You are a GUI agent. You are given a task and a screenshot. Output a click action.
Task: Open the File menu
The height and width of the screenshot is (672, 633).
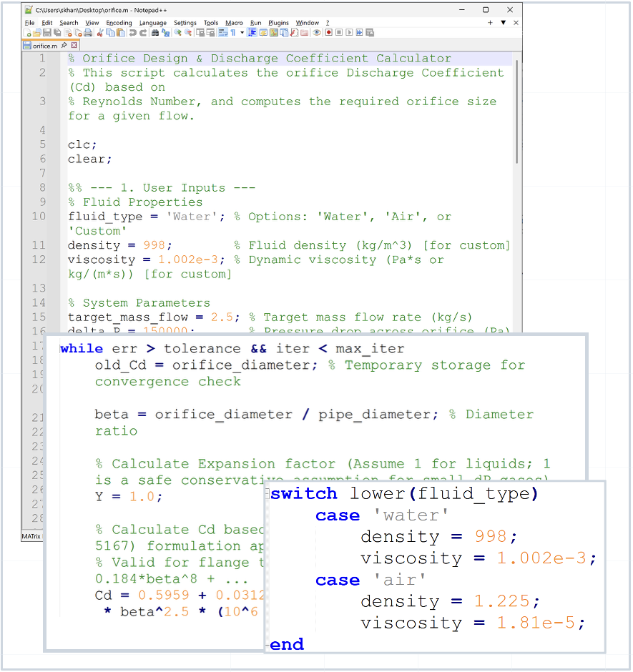coord(29,23)
